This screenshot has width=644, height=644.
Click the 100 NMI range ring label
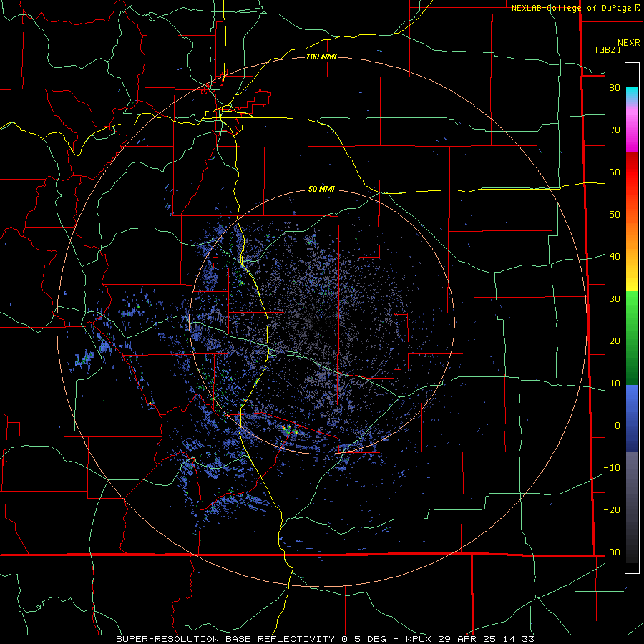pyautogui.click(x=321, y=57)
